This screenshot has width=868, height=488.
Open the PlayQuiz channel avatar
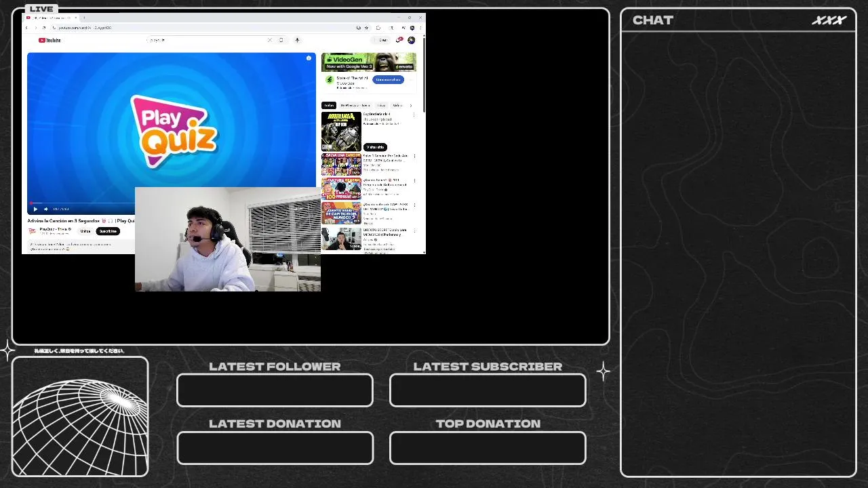tap(32, 231)
